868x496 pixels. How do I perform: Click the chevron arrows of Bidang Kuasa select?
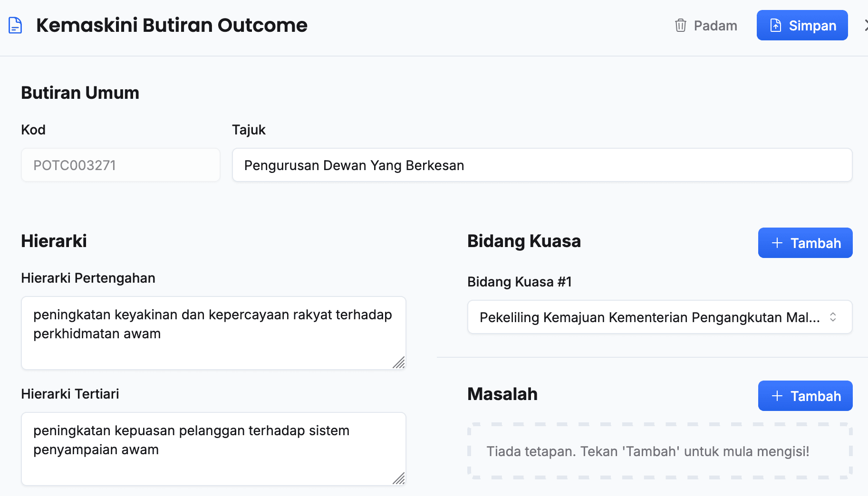(833, 317)
